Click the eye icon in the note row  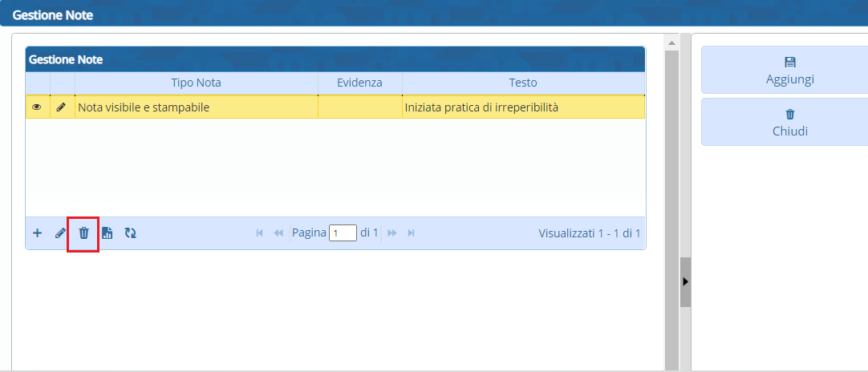point(37,107)
